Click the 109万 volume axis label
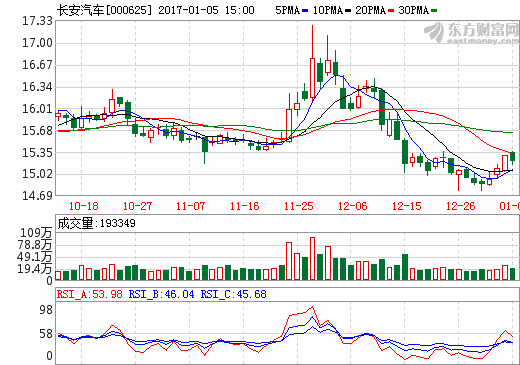Image resolution: width=520 pixels, height=365 pixels. tap(36, 233)
